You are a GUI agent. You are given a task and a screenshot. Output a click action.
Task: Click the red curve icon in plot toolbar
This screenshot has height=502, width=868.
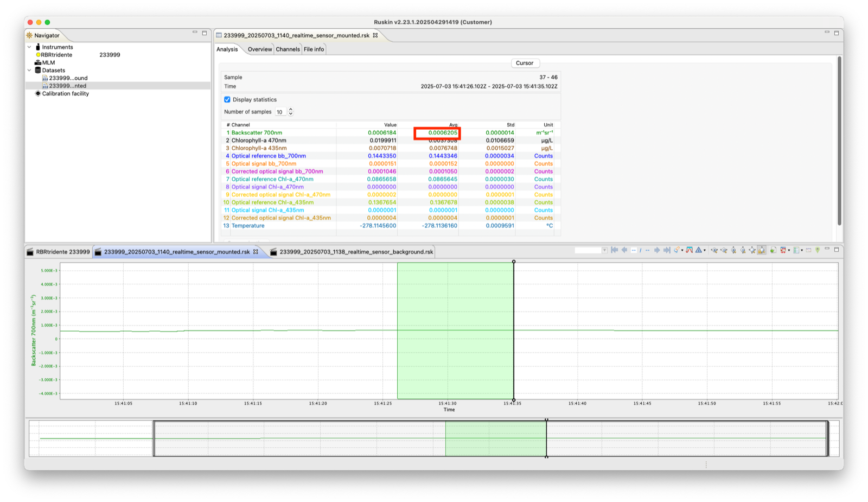[689, 250]
